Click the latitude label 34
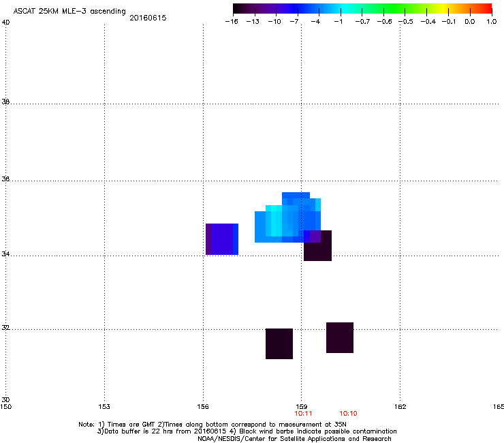The width and height of the screenshot is (504, 443). 5,254
